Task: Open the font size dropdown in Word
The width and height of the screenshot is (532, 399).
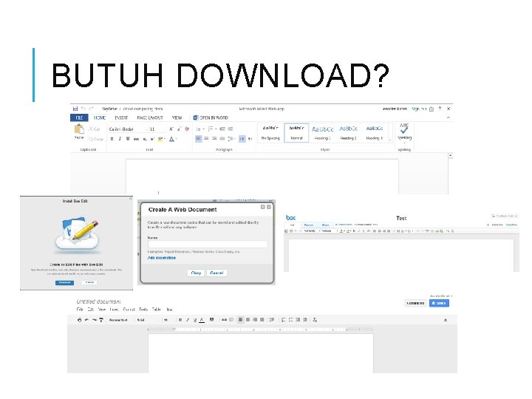Action: (157, 129)
